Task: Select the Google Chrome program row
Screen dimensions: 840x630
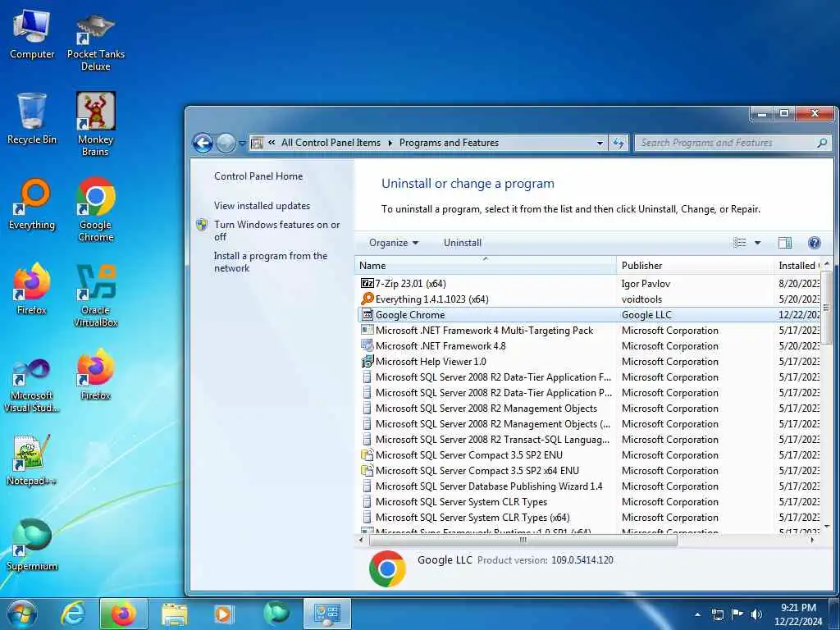Action: coord(587,314)
